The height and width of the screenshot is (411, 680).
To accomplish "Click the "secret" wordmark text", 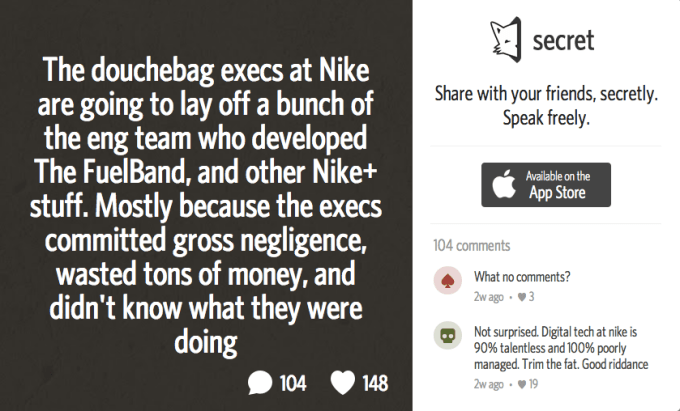I will [563, 41].
